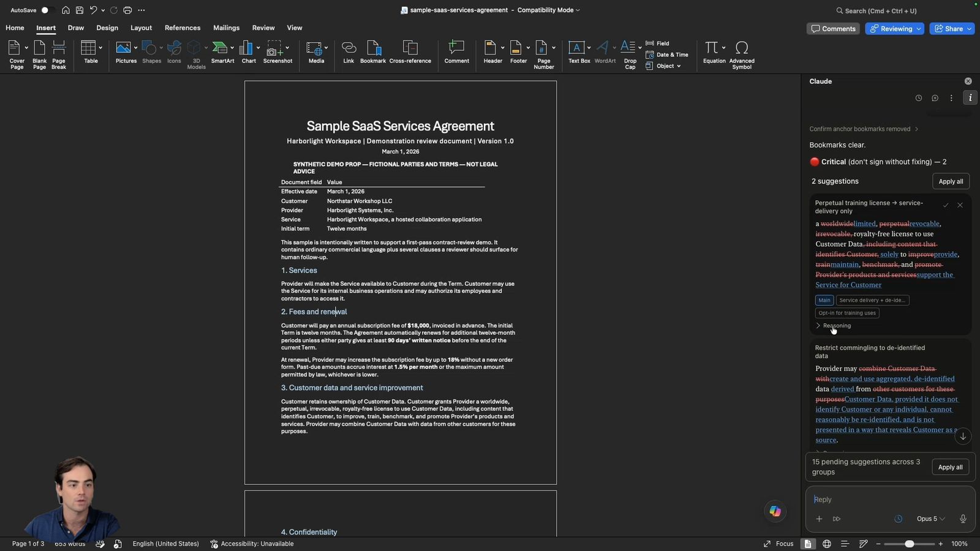Print the document via printer icon
The image size is (980, 551).
pyautogui.click(x=127, y=10)
